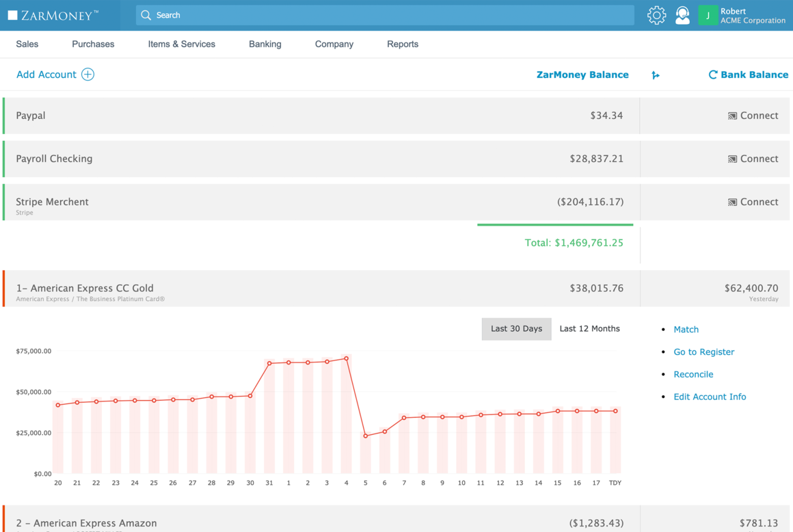Click the chart data point for day 31

[x=269, y=363]
